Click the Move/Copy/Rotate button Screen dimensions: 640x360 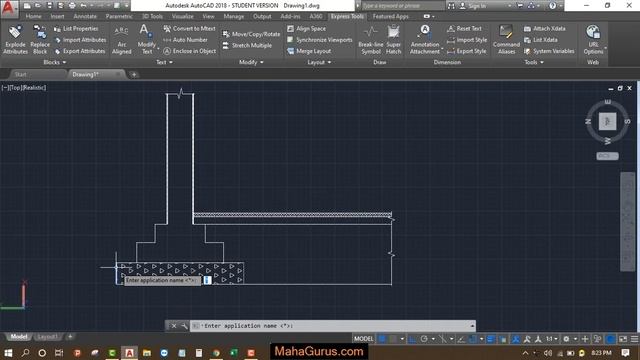click(251, 34)
